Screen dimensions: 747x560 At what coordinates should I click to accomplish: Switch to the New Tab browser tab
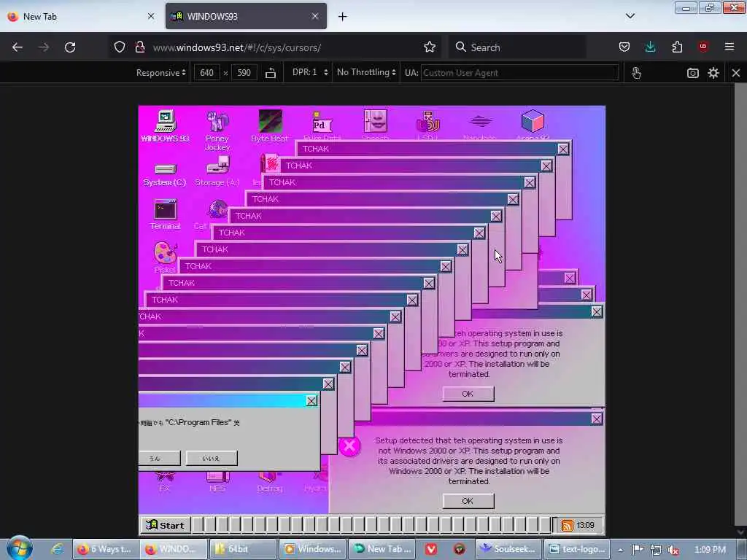point(81,16)
